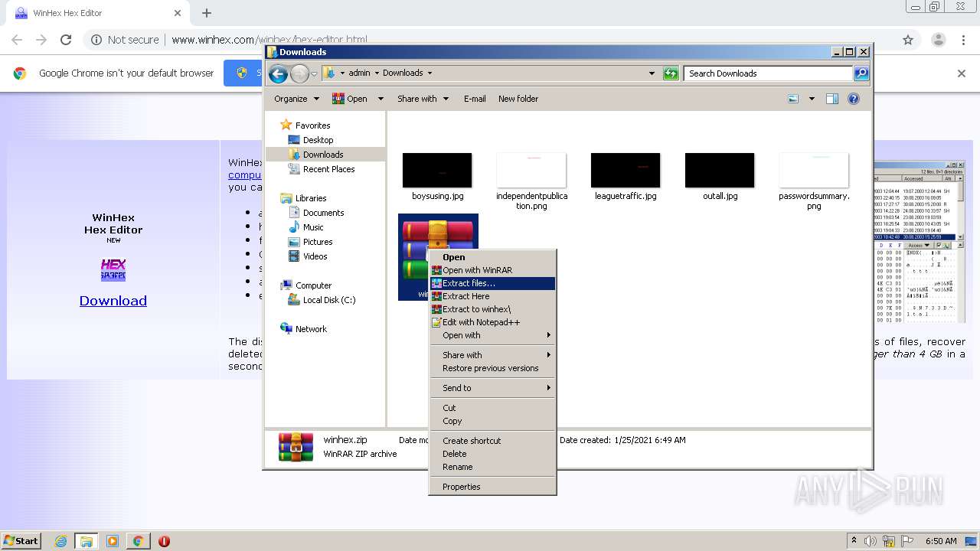Screen dimensions: 980x551
Task: Click bold Open context menu item
Action: 492,257
